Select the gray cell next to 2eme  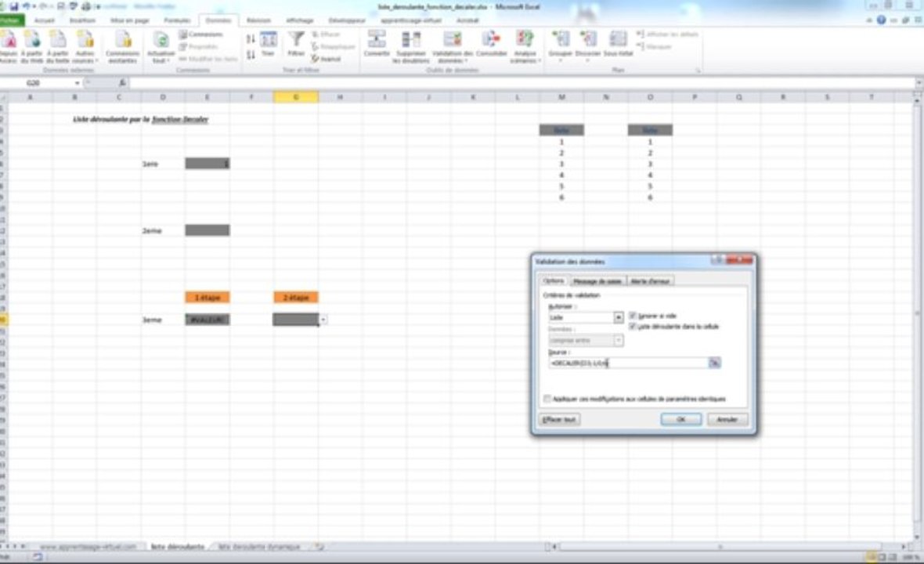tap(208, 230)
